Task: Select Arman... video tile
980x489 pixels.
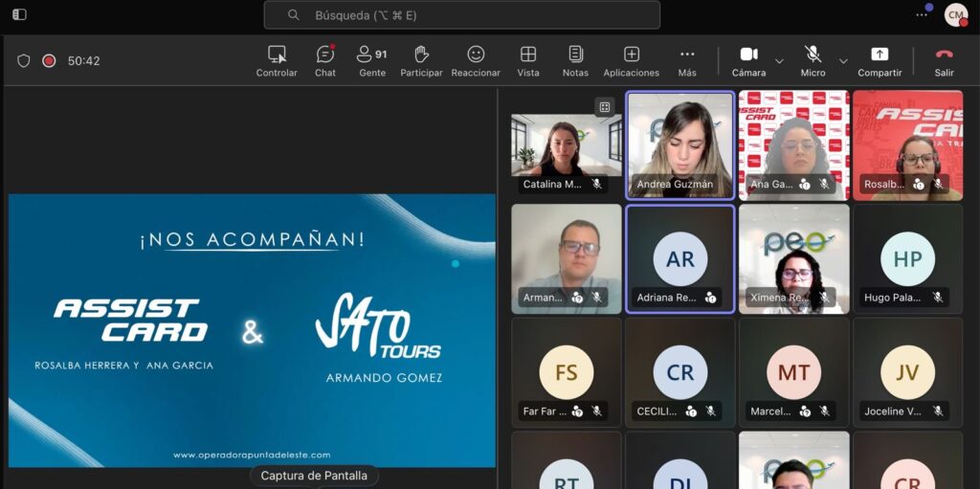Action: [x=567, y=259]
